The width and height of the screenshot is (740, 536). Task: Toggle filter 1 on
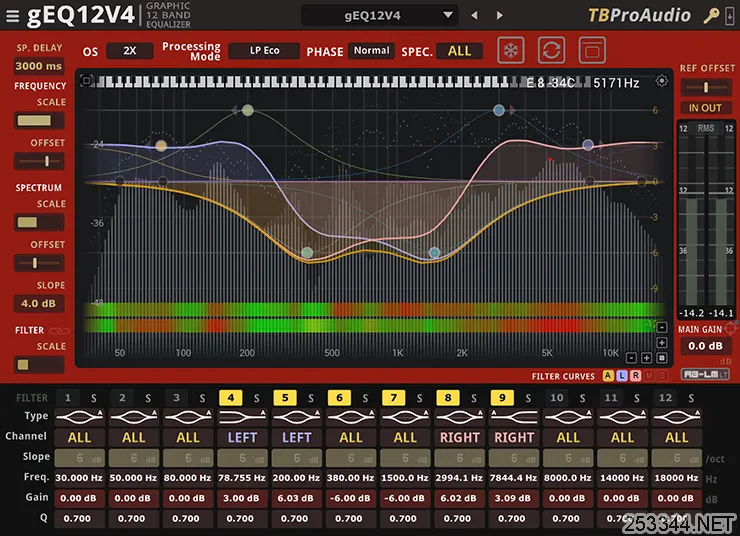tap(68, 398)
